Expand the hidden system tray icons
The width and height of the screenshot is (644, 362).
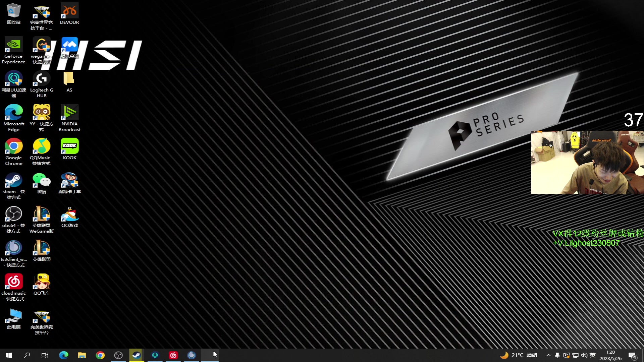click(548, 355)
